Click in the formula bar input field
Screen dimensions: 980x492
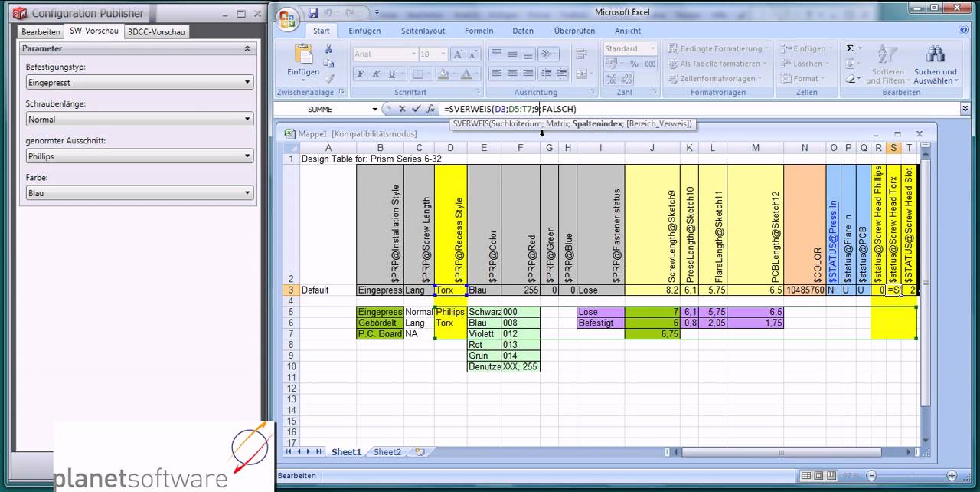pos(701,109)
